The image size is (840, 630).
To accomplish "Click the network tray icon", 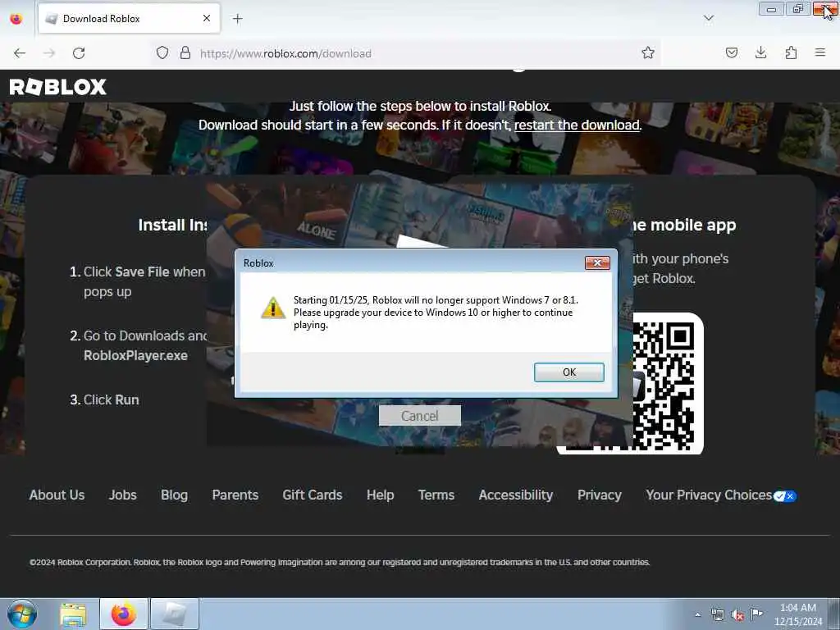I will point(717,614).
